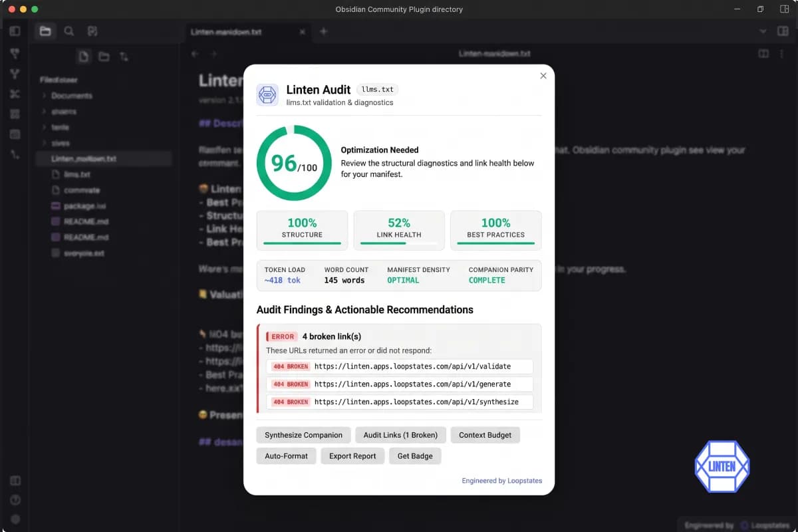Open the 52% Link Health score card

(399, 230)
